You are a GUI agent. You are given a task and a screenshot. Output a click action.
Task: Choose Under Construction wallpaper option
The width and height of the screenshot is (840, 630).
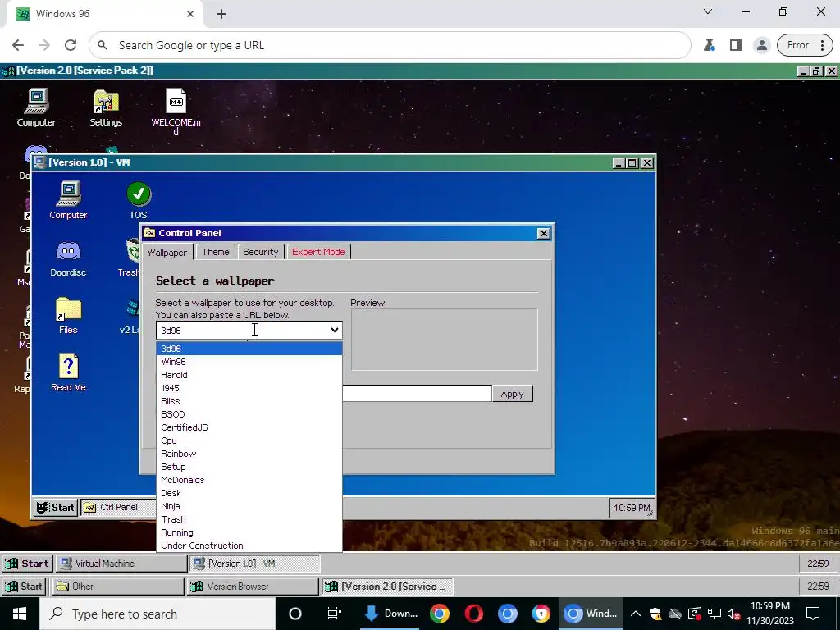click(x=249, y=546)
